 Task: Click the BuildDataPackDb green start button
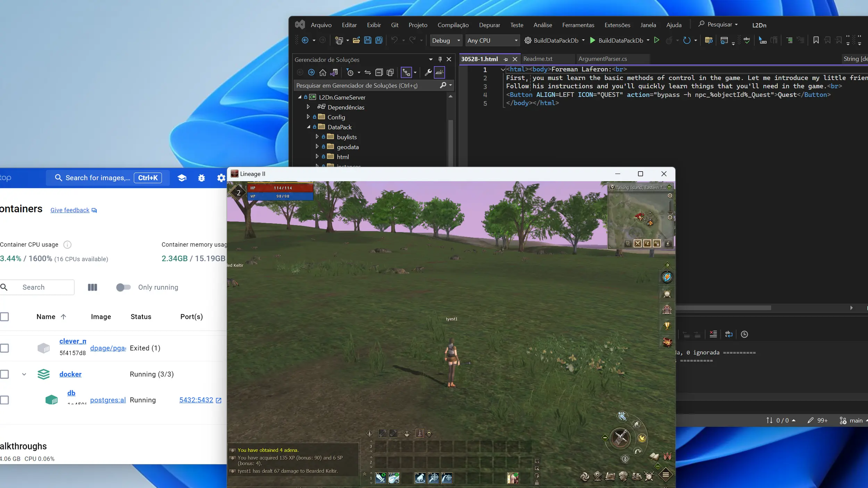pyautogui.click(x=620, y=41)
